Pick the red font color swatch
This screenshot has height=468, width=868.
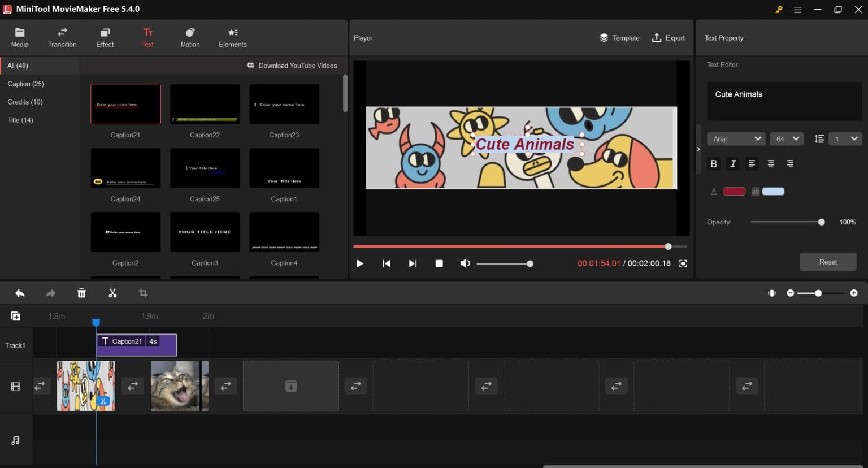(x=734, y=191)
